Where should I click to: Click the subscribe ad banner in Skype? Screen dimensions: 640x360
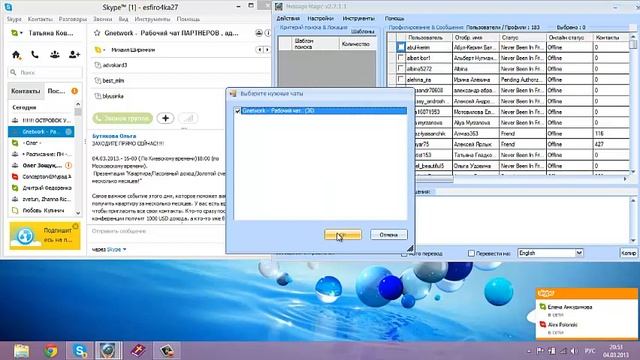point(45,235)
